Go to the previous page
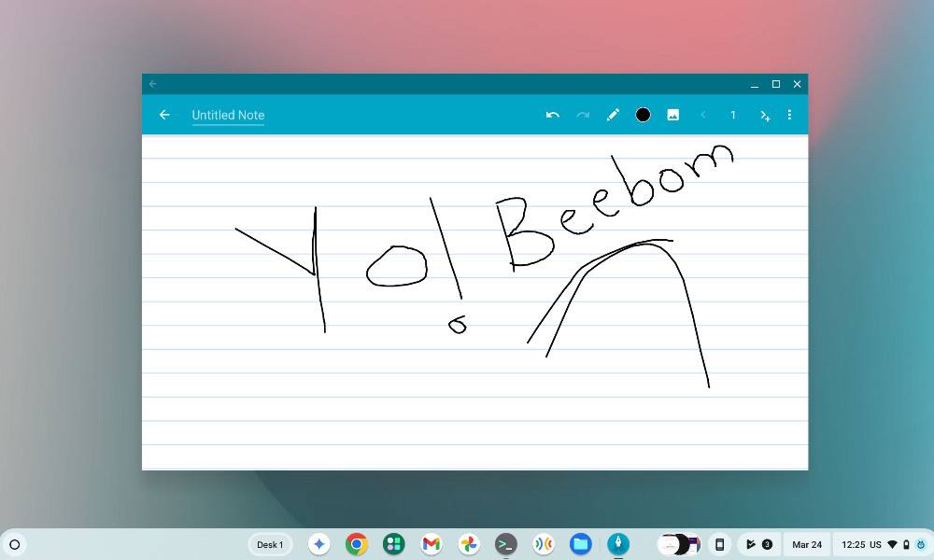Screen dimensions: 934x560 pyautogui.click(x=703, y=115)
